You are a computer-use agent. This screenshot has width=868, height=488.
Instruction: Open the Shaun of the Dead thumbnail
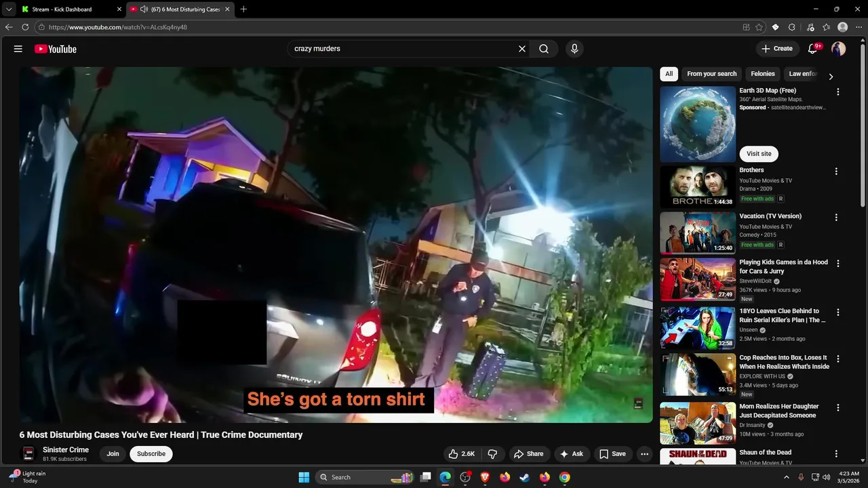[698, 456]
